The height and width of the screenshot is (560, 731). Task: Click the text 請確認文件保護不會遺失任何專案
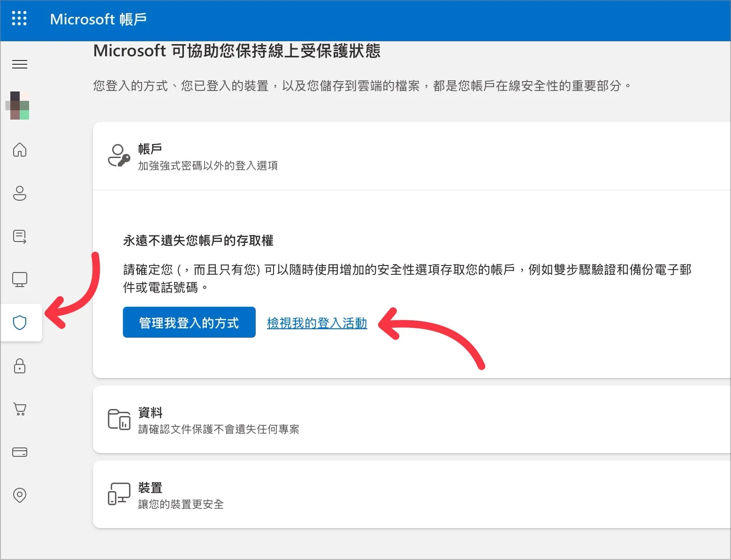click(219, 429)
